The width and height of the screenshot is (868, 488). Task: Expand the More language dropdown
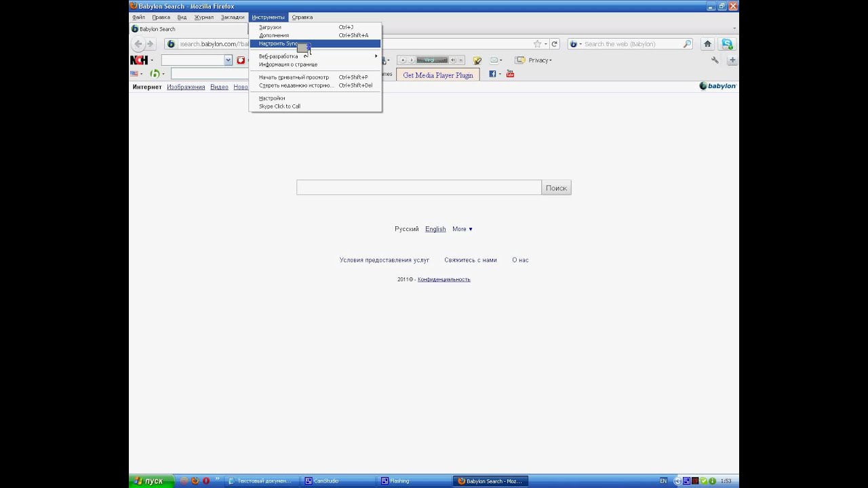(x=462, y=229)
